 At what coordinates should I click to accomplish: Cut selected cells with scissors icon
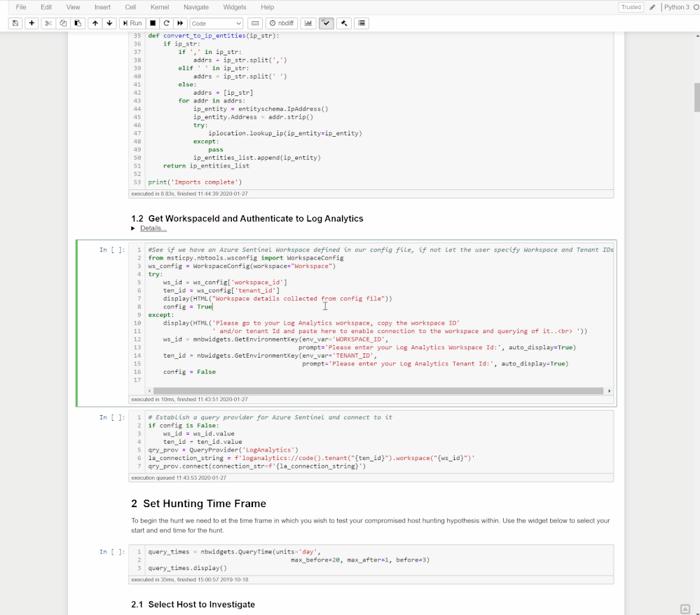(x=48, y=23)
